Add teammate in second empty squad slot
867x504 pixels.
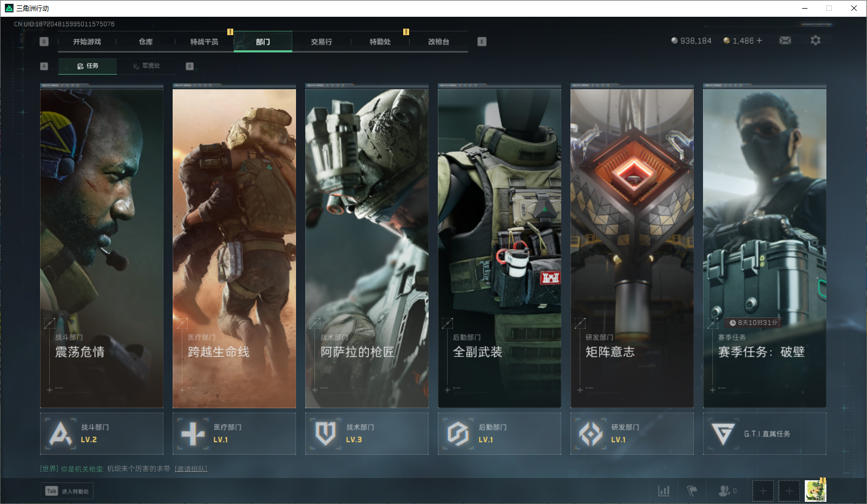789,491
